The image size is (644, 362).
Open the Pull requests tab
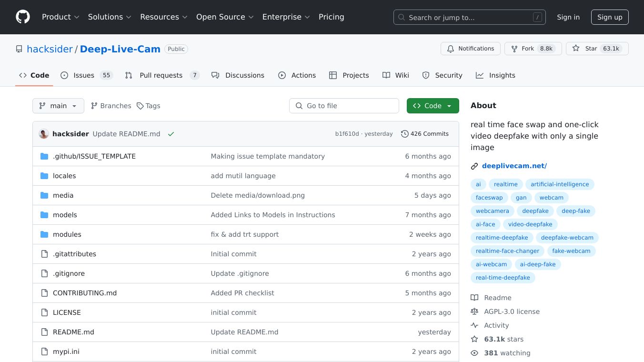pyautogui.click(x=161, y=75)
